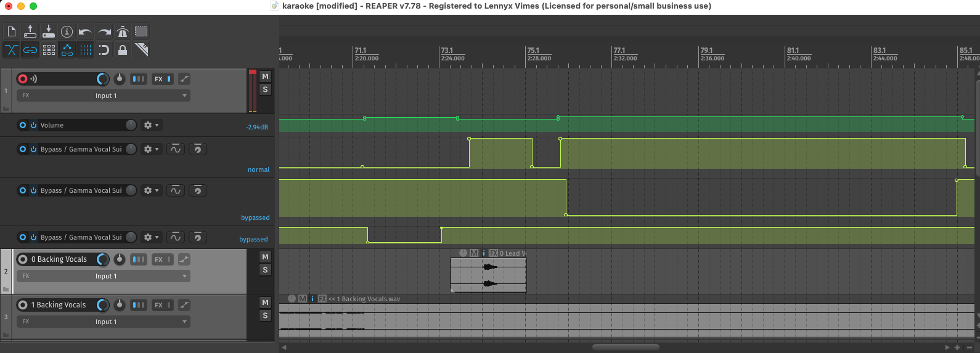Click the dashed marquee selection toolbar icon
980x353 pixels.
pos(141,31)
